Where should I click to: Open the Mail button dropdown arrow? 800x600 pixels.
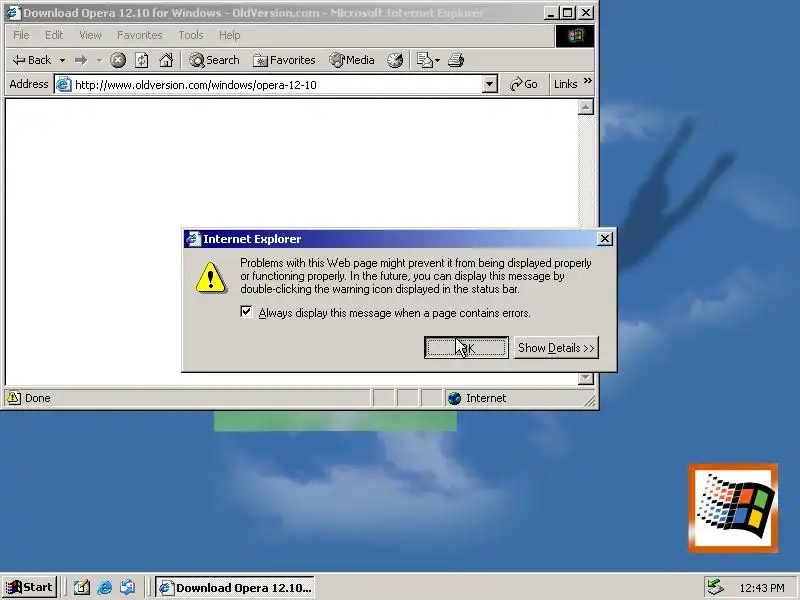point(437,60)
